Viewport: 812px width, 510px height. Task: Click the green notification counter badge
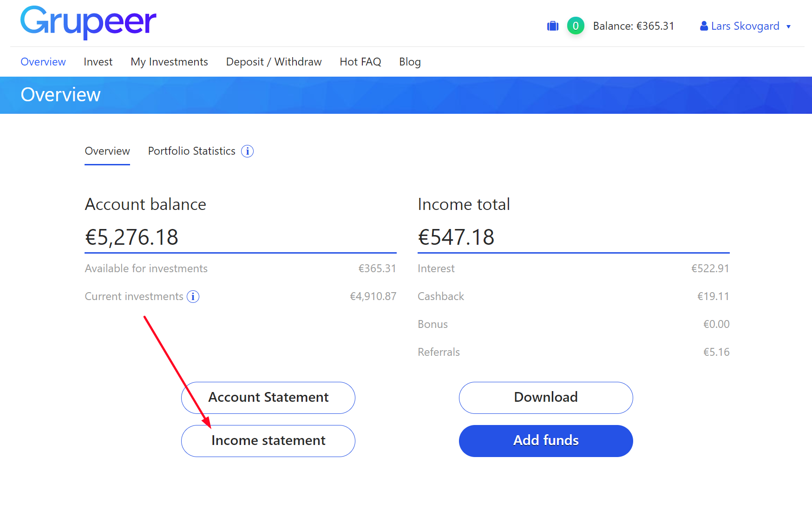coord(576,26)
